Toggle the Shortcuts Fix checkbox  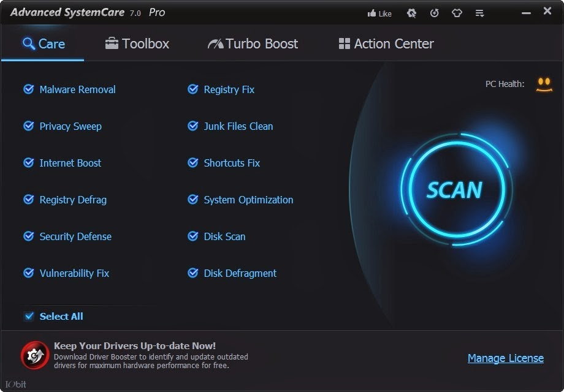pyautogui.click(x=193, y=163)
